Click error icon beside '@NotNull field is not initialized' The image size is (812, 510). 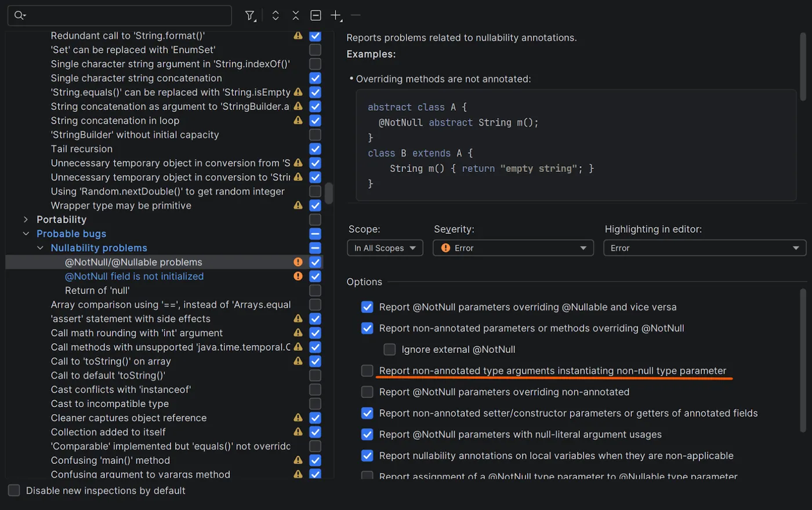pyautogui.click(x=298, y=276)
